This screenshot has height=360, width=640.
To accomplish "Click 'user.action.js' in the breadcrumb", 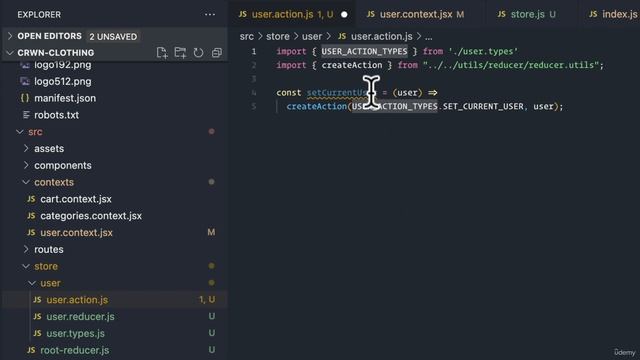I will tap(382, 36).
